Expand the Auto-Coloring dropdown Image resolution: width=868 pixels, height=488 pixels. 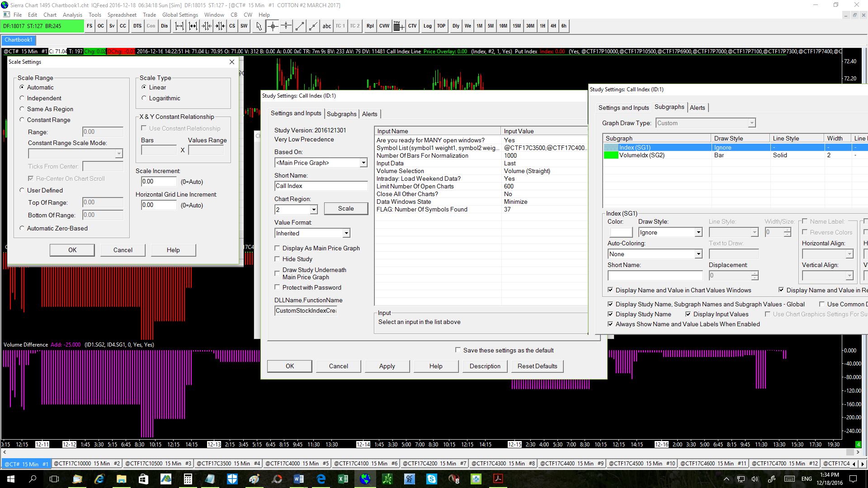click(x=698, y=254)
